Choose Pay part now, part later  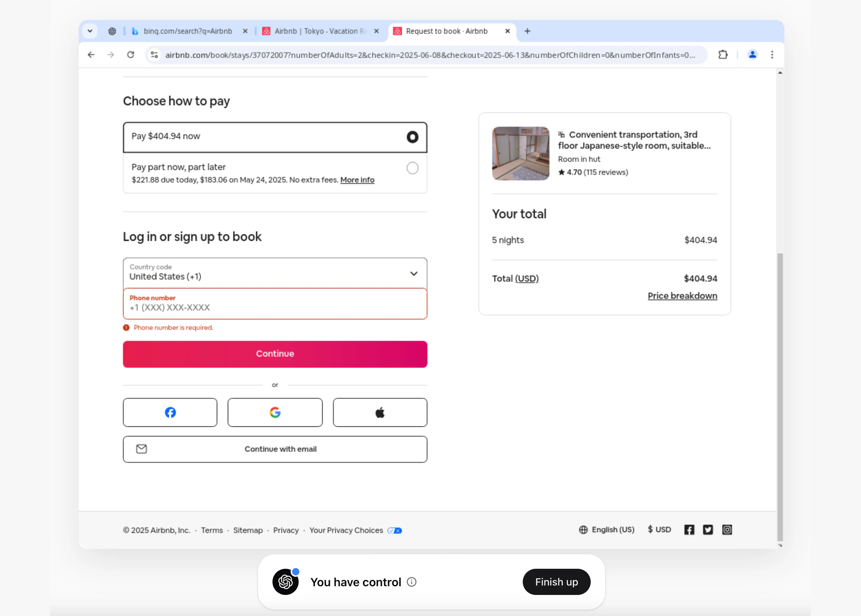[x=412, y=168]
